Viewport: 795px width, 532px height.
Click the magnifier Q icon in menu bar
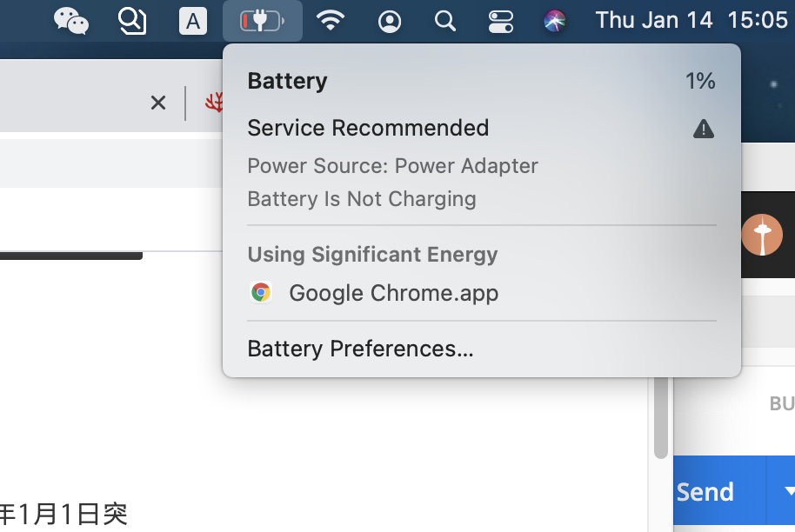(132, 20)
